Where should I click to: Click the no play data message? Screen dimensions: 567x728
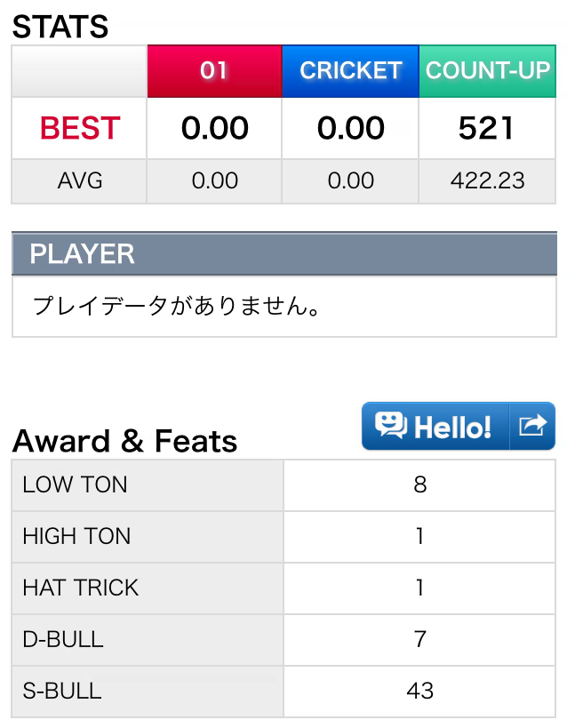pyautogui.click(x=177, y=307)
